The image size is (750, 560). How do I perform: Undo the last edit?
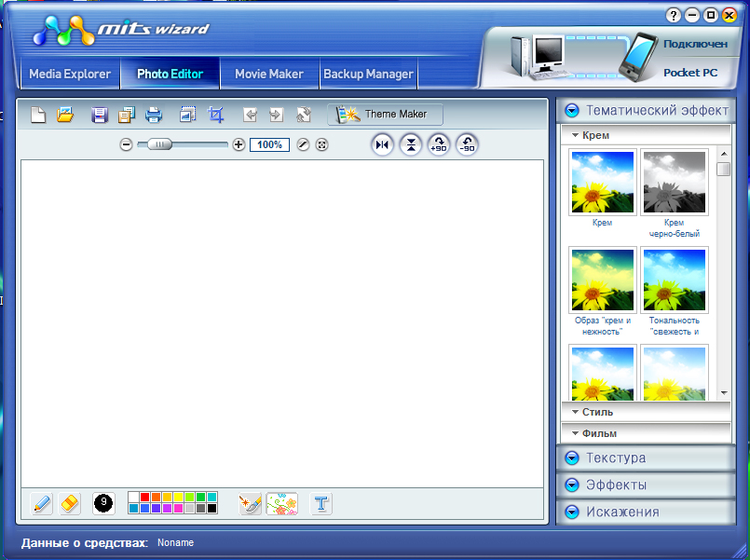(250, 115)
